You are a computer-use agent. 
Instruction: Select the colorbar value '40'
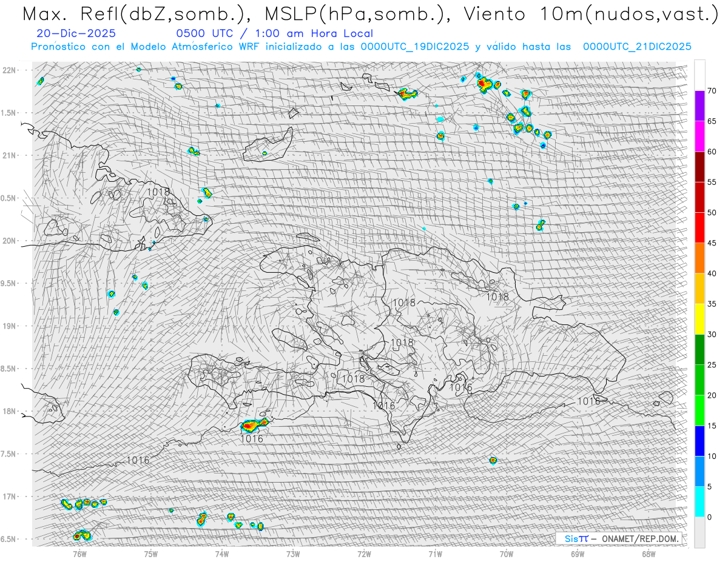tap(712, 273)
